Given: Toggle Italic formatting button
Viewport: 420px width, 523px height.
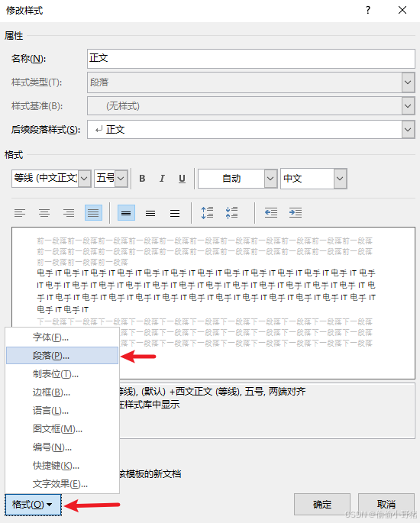Looking at the screenshot, I should [x=162, y=179].
